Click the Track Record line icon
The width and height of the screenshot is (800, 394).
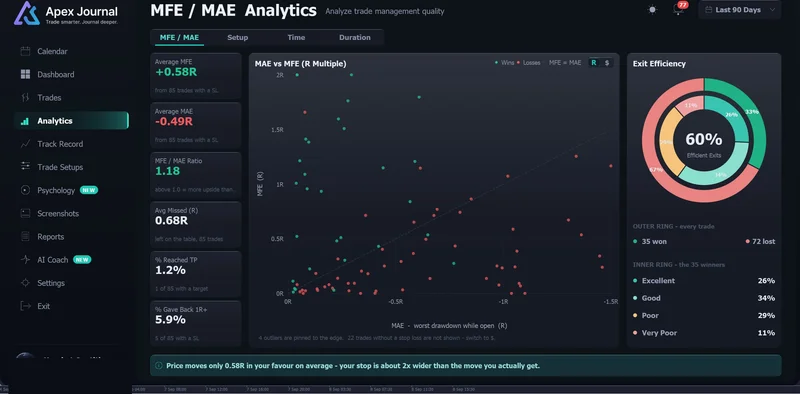tap(25, 144)
